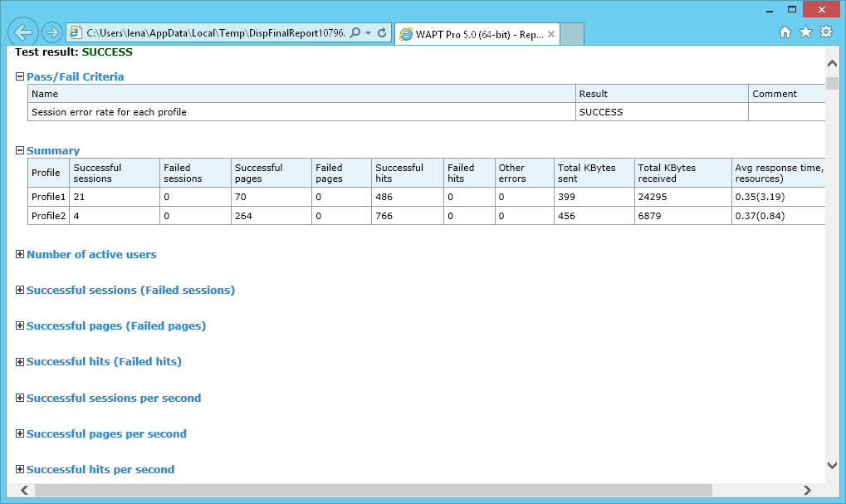This screenshot has width=846, height=504.
Task: Click the 'Other errors' column header
Action: click(525, 173)
